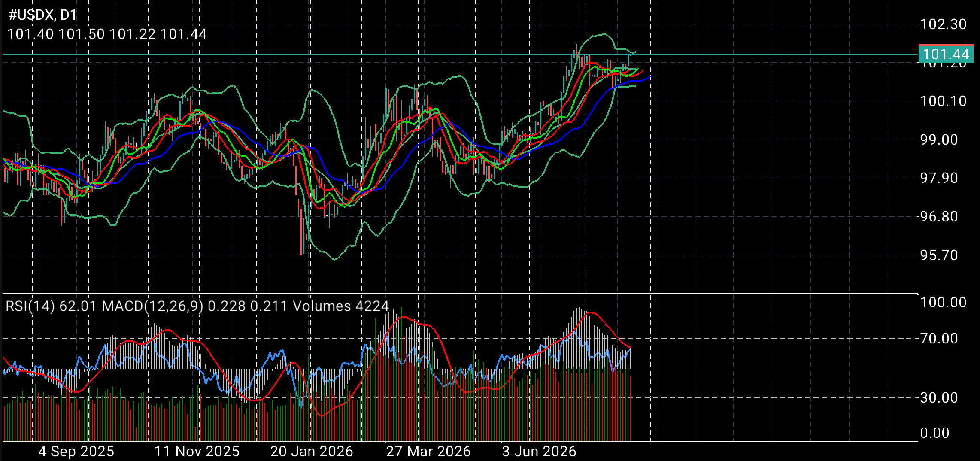Viewport: 980px width, 461px height.
Task: Click the 100.10 price axis label
Action: tap(943, 101)
